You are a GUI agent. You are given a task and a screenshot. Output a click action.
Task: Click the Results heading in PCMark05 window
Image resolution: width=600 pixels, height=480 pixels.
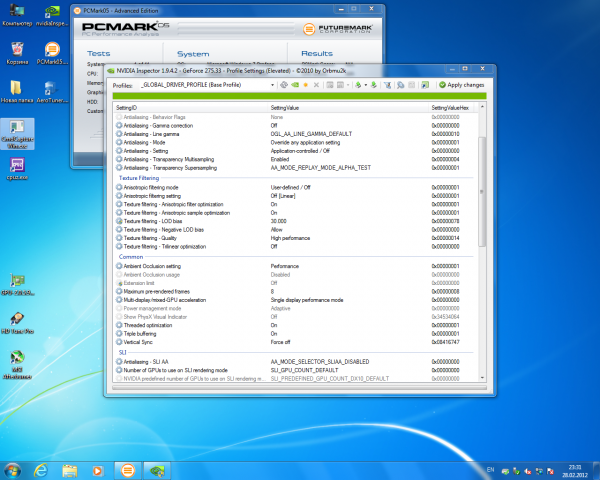(x=317, y=54)
